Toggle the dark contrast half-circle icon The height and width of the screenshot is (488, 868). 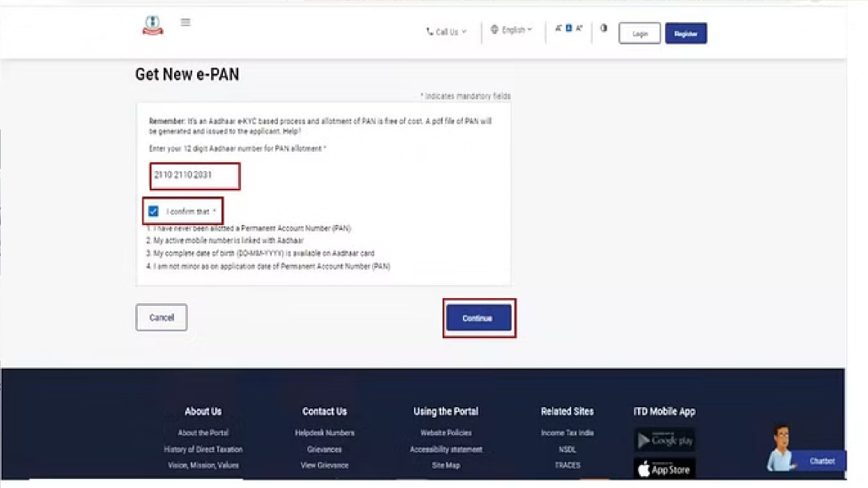tap(604, 28)
